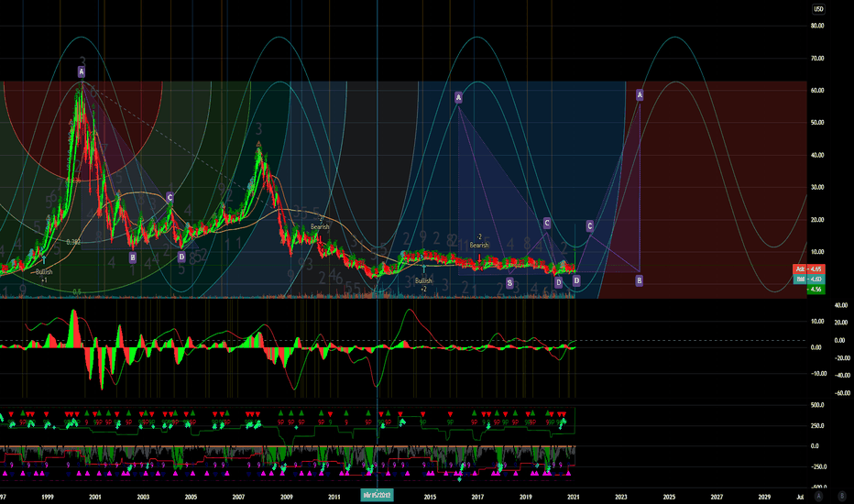Click the 50.00 price scale value
Screen dimensions: 854x504
tap(817, 123)
